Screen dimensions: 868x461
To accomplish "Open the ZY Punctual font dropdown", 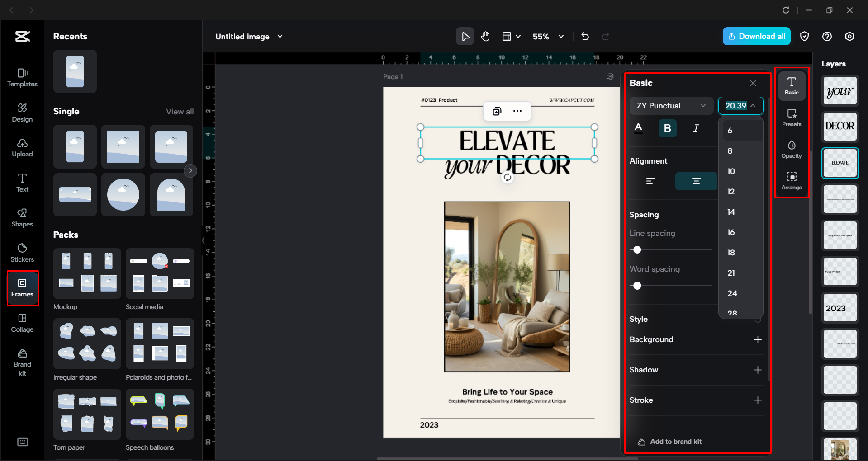I will pyautogui.click(x=671, y=106).
